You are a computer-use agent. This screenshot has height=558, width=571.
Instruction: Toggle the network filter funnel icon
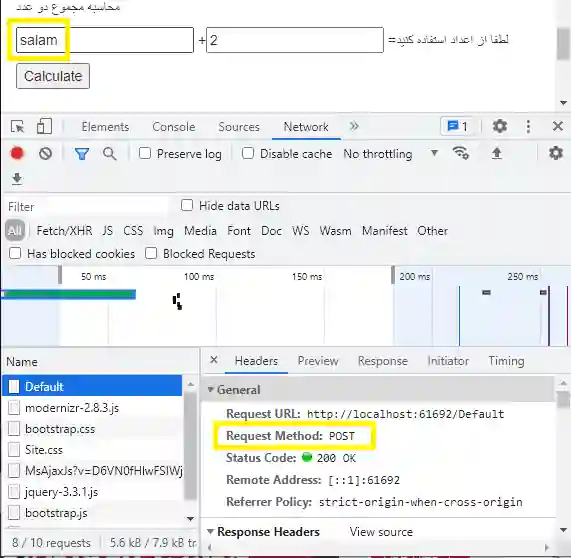tap(82, 154)
